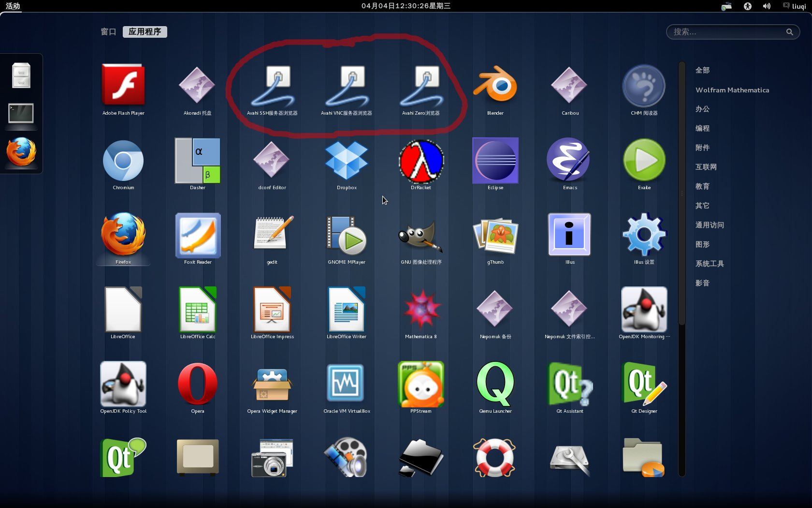Screen dimensions: 812x508
Task: Filter apps by 互联网 (Internet)
Action: 706,167
